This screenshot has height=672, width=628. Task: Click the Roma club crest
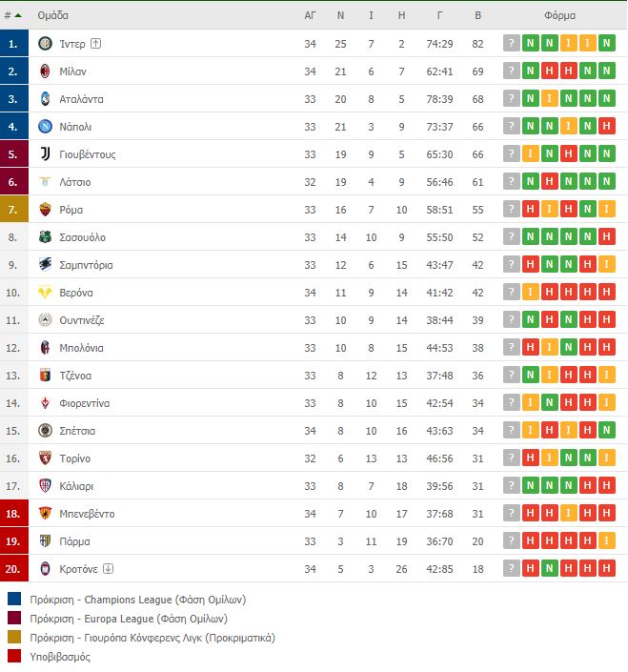click(45, 210)
